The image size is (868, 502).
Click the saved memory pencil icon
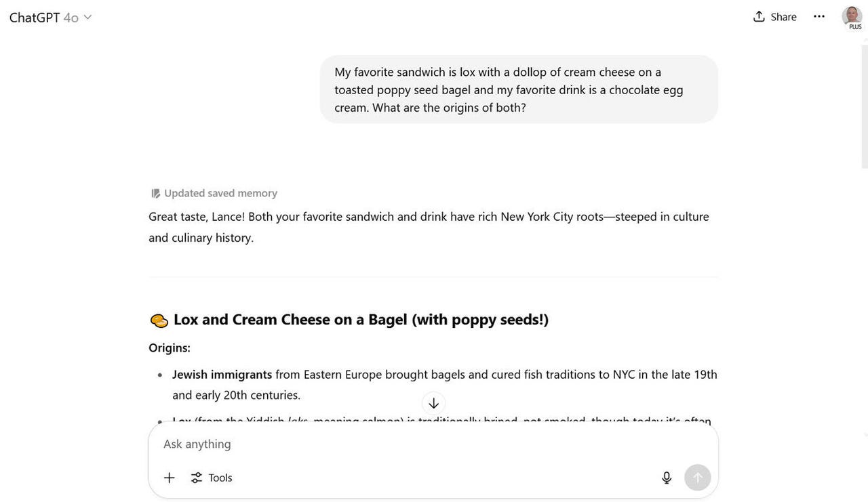click(x=155, y=194)
